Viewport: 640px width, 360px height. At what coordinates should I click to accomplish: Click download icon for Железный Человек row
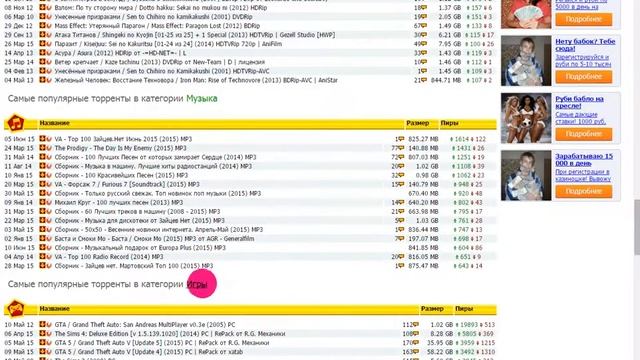click(x=42, y=80)
